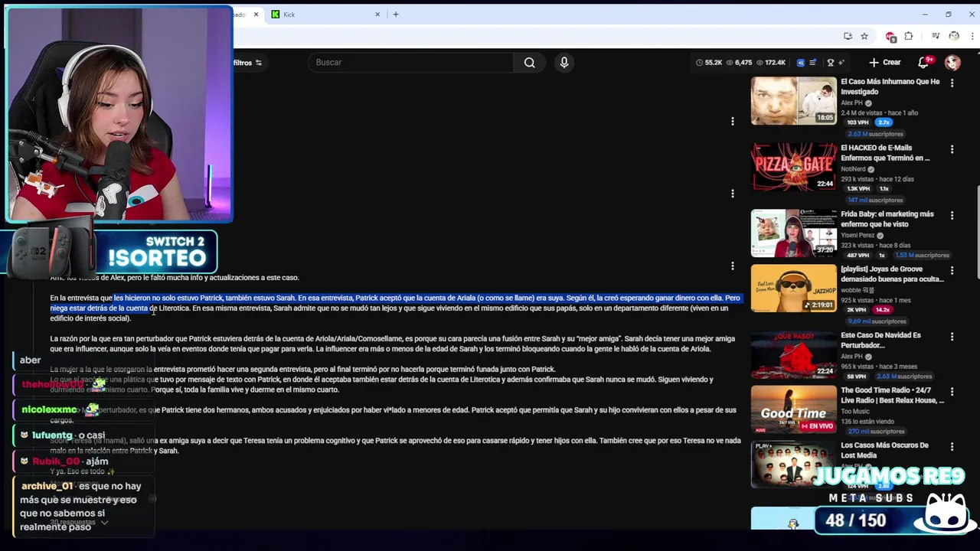Click the sparkle icon in stats bar
Viewport: 980px width, 551px height.
point(841,63)
